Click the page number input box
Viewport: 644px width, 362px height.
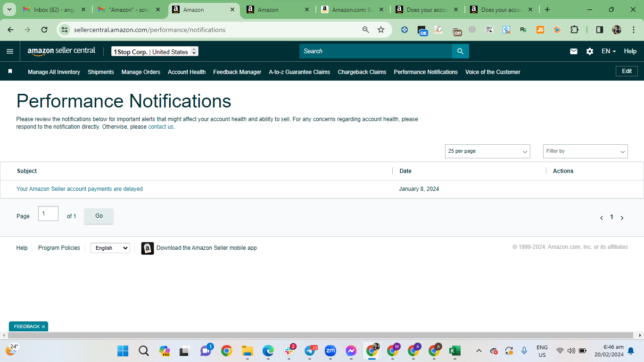48,214
